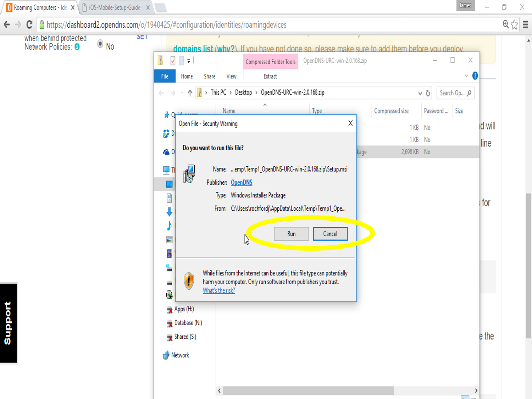The width and height of the screenshot is (532, 399).
Task: Click the OneDrive cloud icon in sidebar
Action: (x=166, y=152)
